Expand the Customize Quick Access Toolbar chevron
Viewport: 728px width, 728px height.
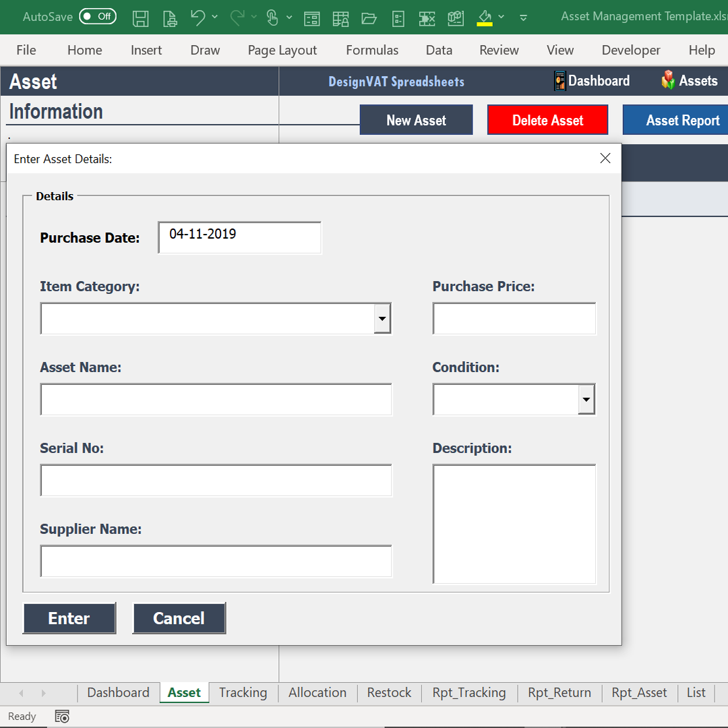[524, 18]
